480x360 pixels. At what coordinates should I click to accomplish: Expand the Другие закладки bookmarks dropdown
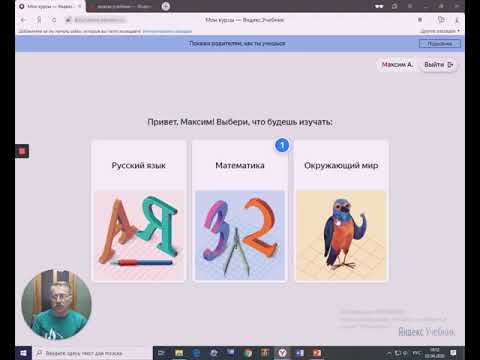coord(440,31)
